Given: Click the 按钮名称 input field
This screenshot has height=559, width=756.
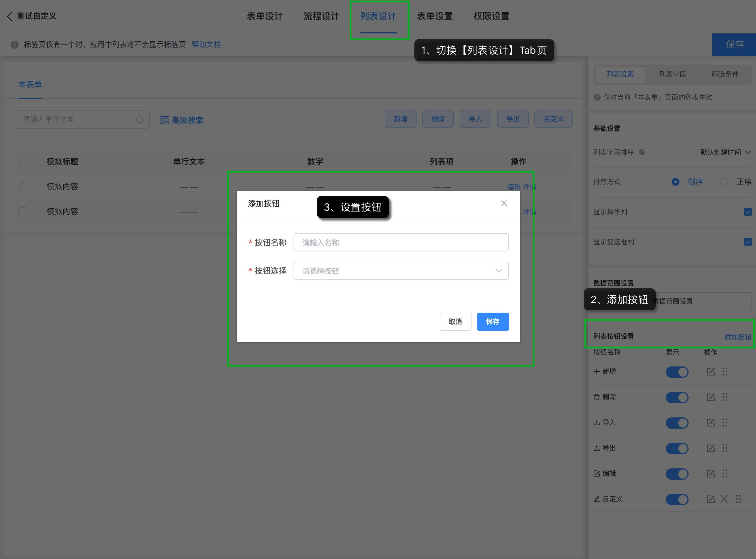Looking at the screenshot, I should 401,242.
